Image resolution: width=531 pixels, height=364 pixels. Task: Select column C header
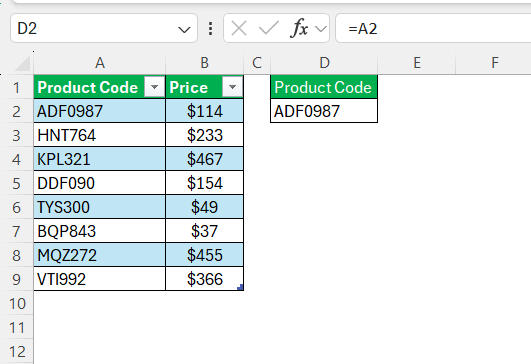tap(257, 63)
